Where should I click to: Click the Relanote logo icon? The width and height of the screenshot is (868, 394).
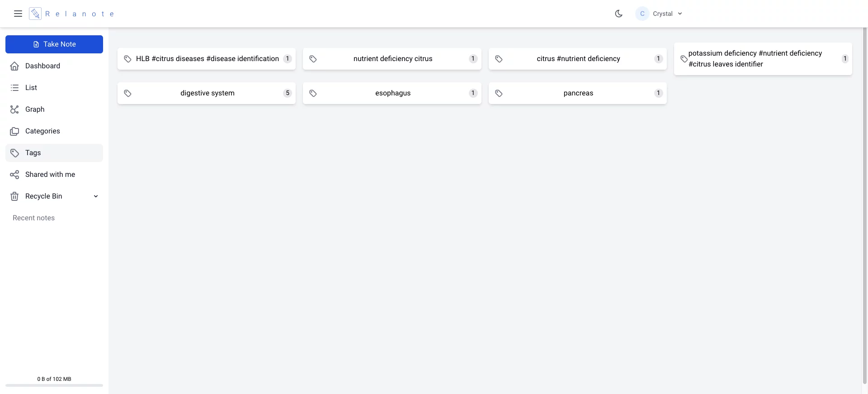35,14
